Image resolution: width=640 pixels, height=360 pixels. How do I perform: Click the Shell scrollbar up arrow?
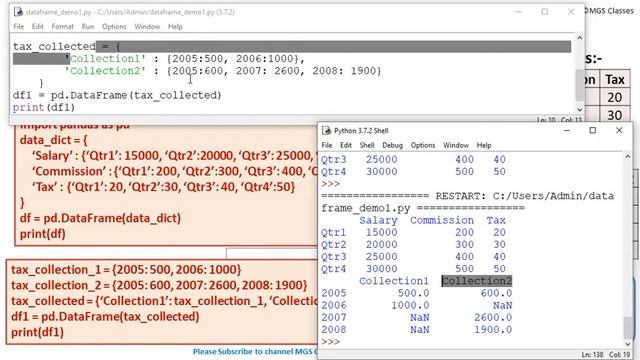click(x=628, y=157)
